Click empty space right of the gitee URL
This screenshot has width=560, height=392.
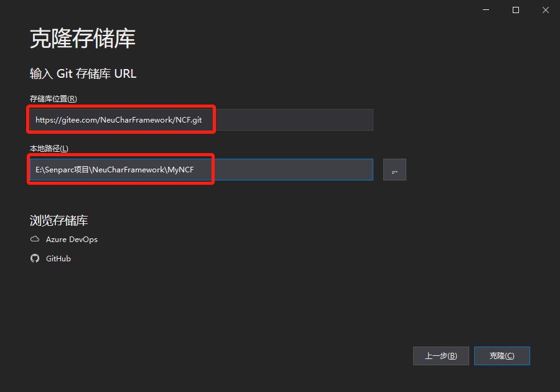point(293,120)
